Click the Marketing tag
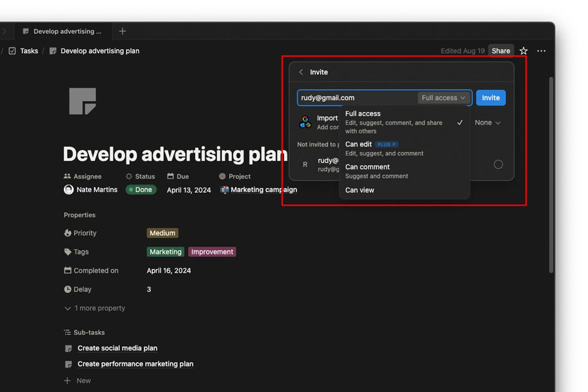 tap(166, 252)
